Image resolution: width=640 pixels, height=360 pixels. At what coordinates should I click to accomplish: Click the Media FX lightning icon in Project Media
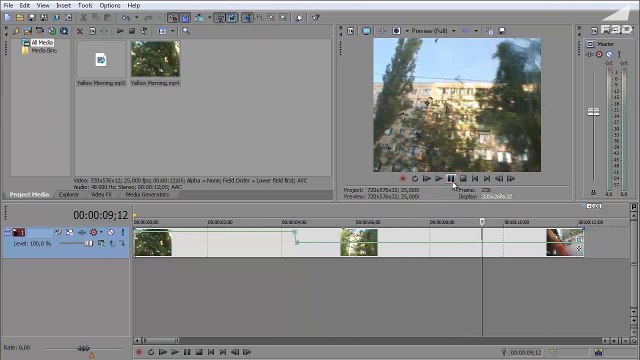[x=16, y=31]
